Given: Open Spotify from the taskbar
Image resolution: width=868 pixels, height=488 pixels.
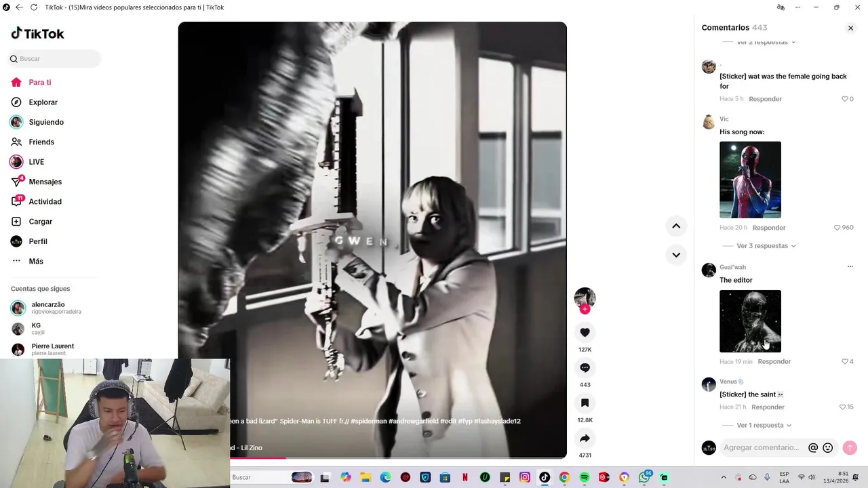Looking at the screenshot, I should (585, 477).
